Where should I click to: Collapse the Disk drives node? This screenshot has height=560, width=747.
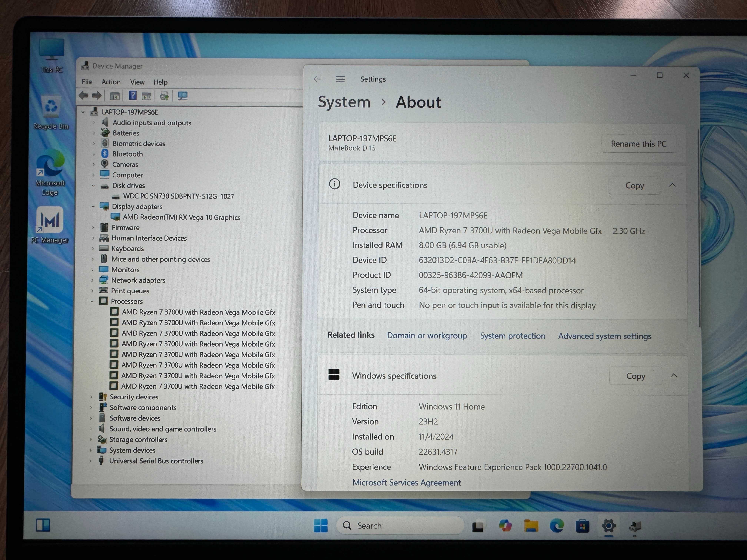[x=93, y=185]
